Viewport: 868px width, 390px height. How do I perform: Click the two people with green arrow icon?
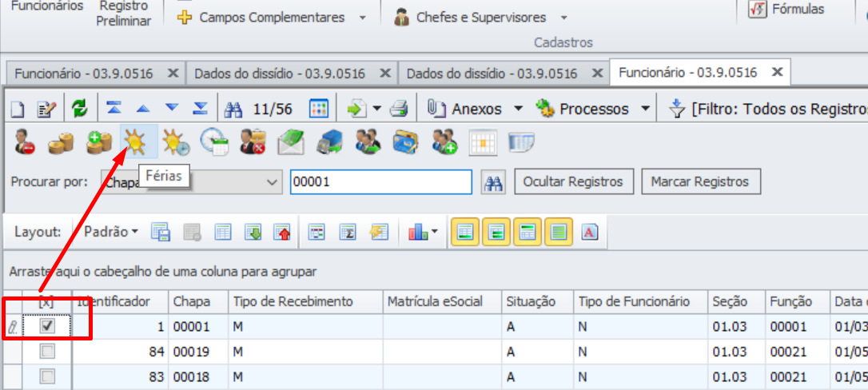pyautogui.click(x=368, y=141)
